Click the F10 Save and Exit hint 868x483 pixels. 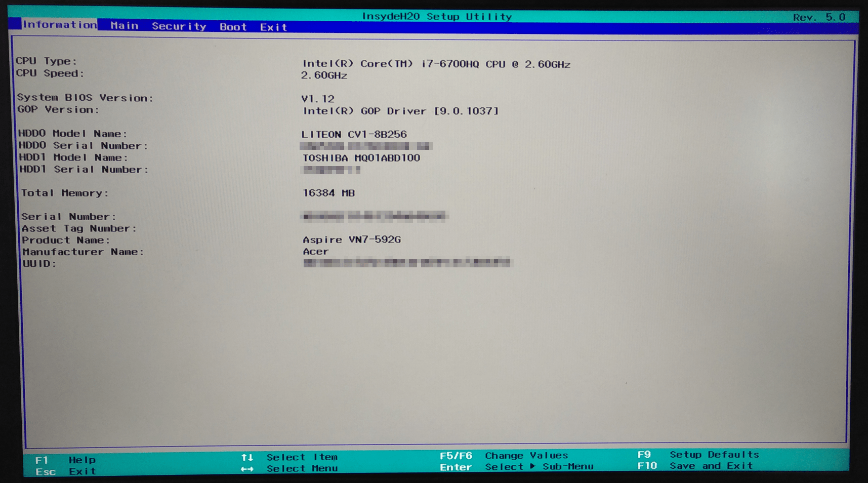click(x=695, y=466)
